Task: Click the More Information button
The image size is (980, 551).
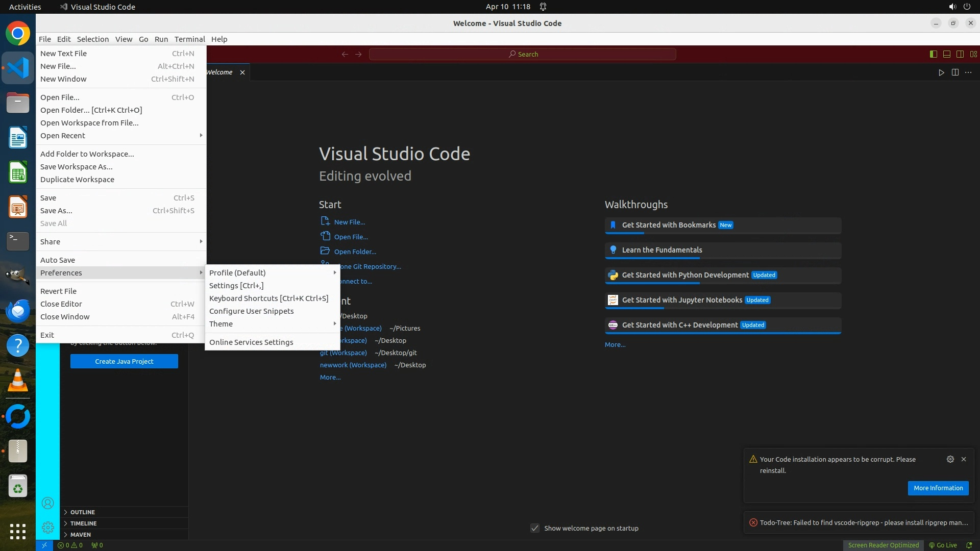Action: (938, 488)
